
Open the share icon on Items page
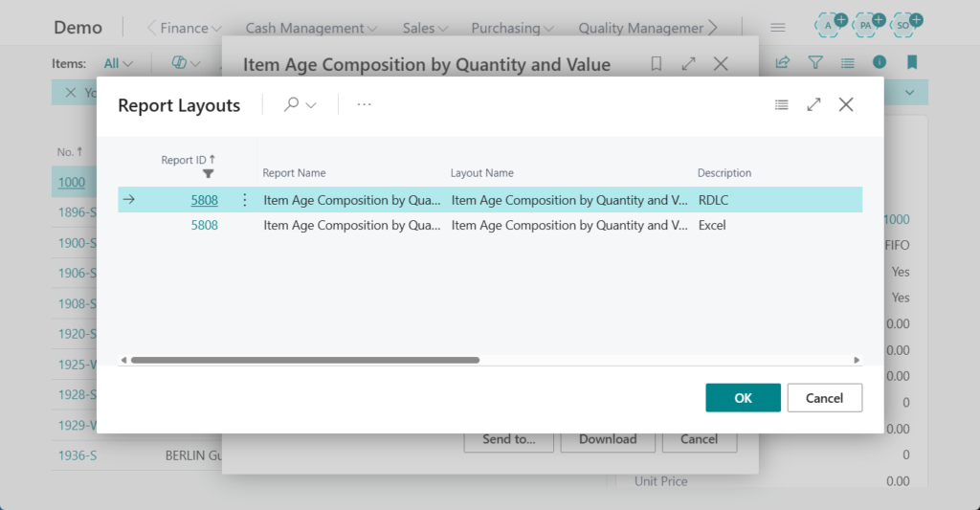tap(783, 63)
